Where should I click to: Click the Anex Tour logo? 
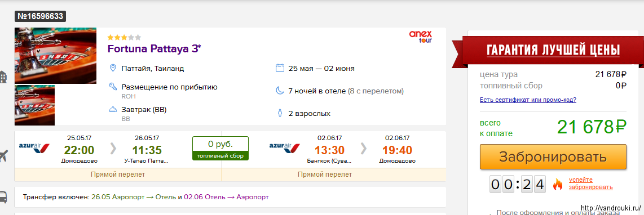click(x=421, y=37)
